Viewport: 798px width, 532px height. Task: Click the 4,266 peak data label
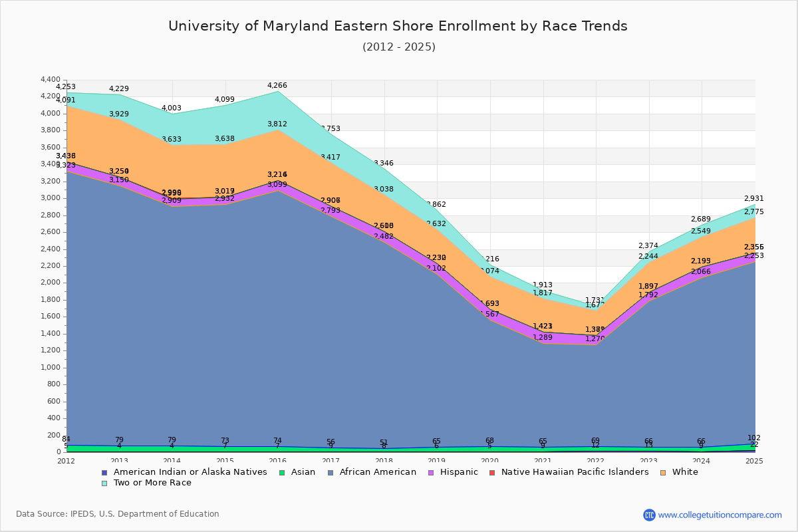(277, 85)
